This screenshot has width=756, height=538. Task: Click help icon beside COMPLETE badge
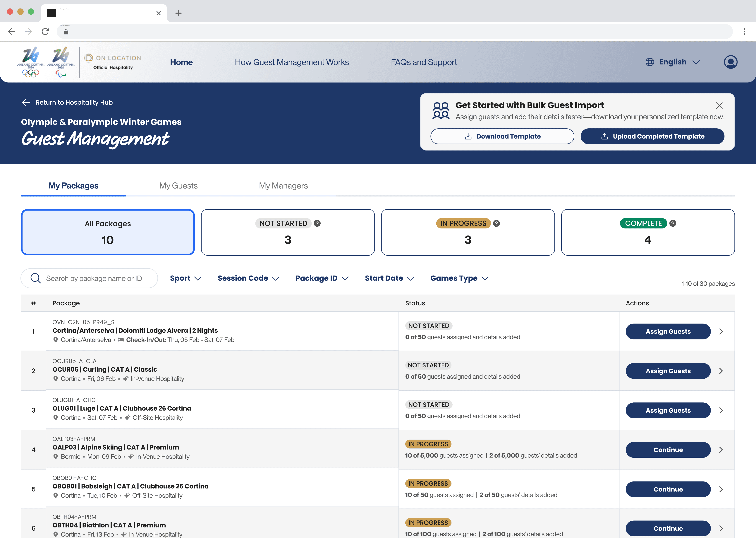click(x=673, y=223)
